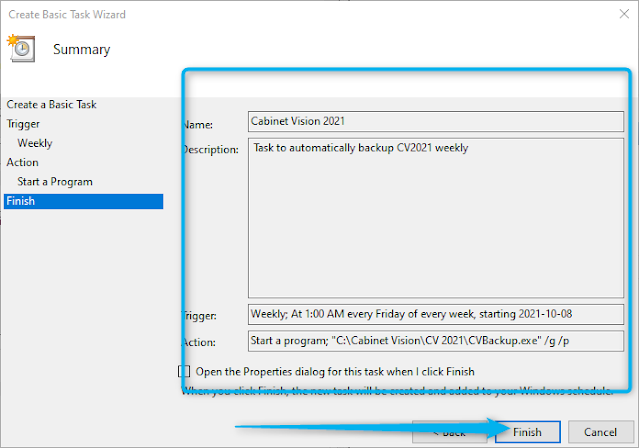Image resolution: width=639 pixels, height=448 pixels.
Task: Close the Create Basic Task Wizard
Action: coord(624,14)
